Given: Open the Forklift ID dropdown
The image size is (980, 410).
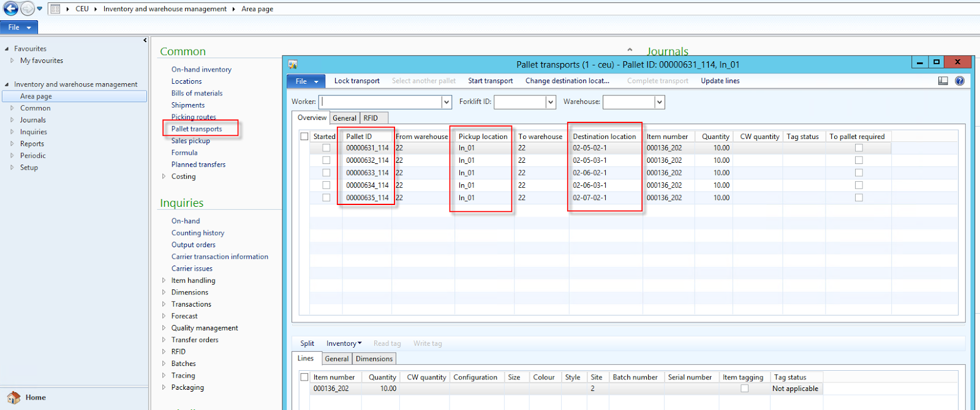Looking at the screenshot, I should 551,102.
